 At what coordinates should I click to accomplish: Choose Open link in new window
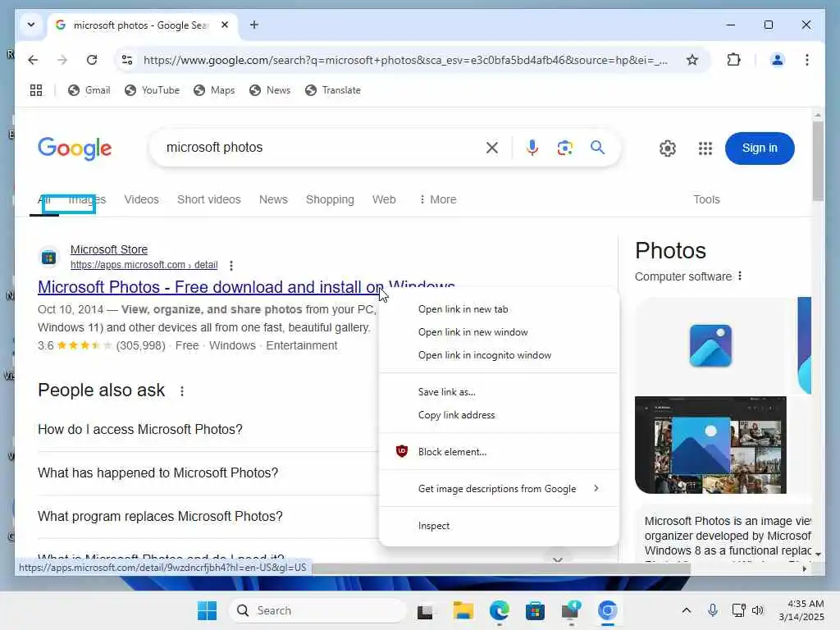pyautogui.click(x=498, y=332)
